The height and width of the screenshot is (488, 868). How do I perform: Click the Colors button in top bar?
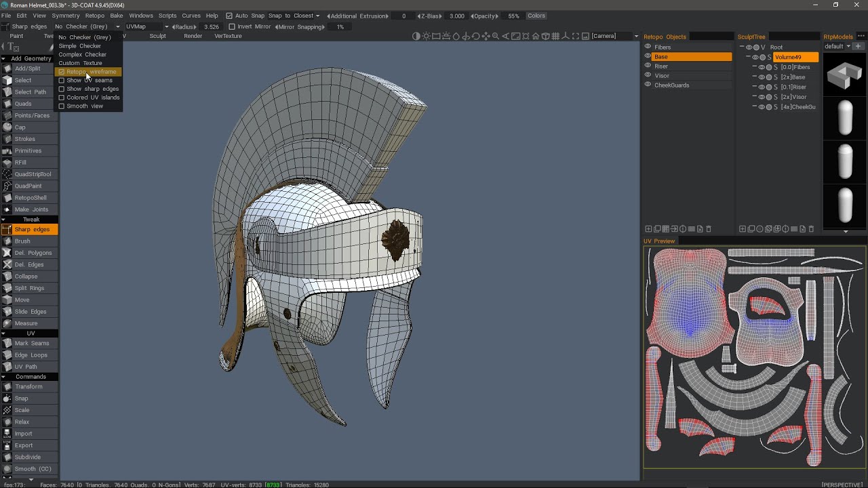click(536, 16)
